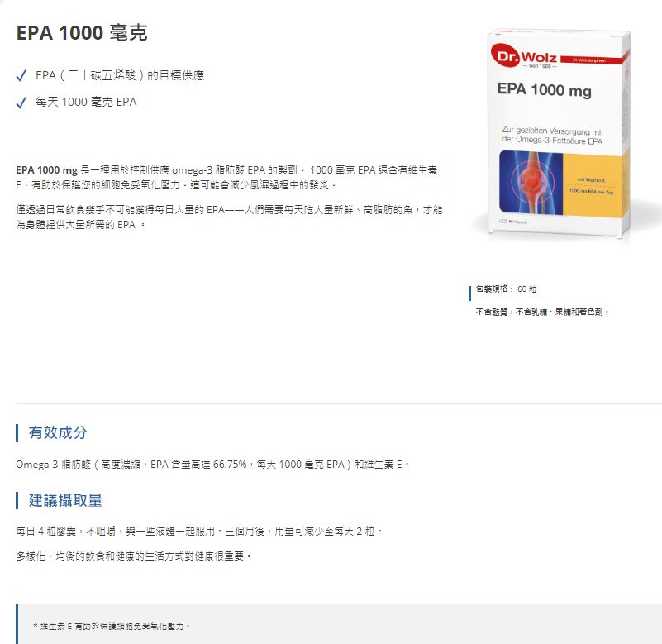Click the 建議攝取量 section heading
The width and height of the screenshot is (662, 644).
pos(65,500)
